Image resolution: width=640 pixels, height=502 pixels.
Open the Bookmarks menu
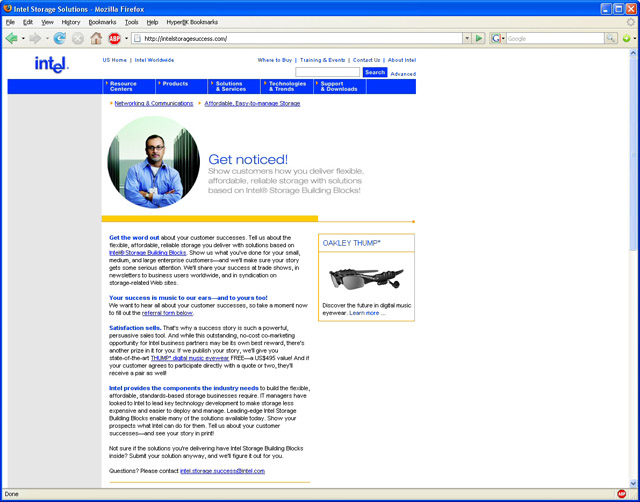tap(102, 22)
